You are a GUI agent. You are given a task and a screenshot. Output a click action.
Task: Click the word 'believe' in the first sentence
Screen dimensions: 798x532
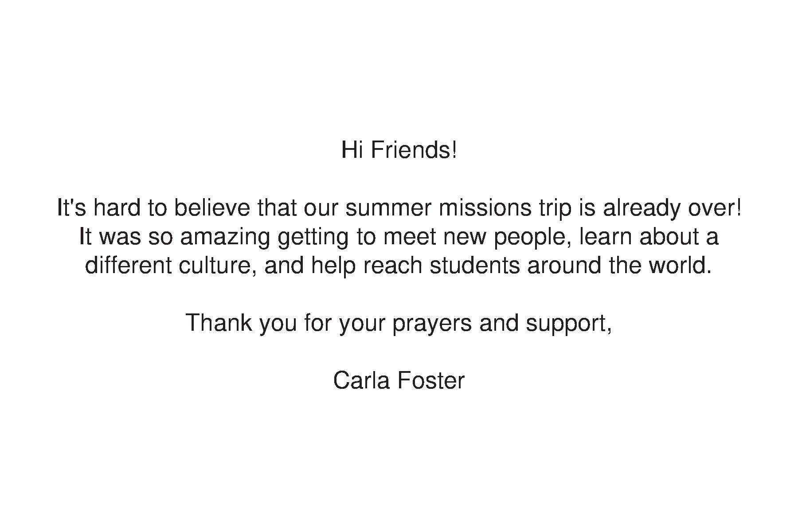(x=212, y=207)
